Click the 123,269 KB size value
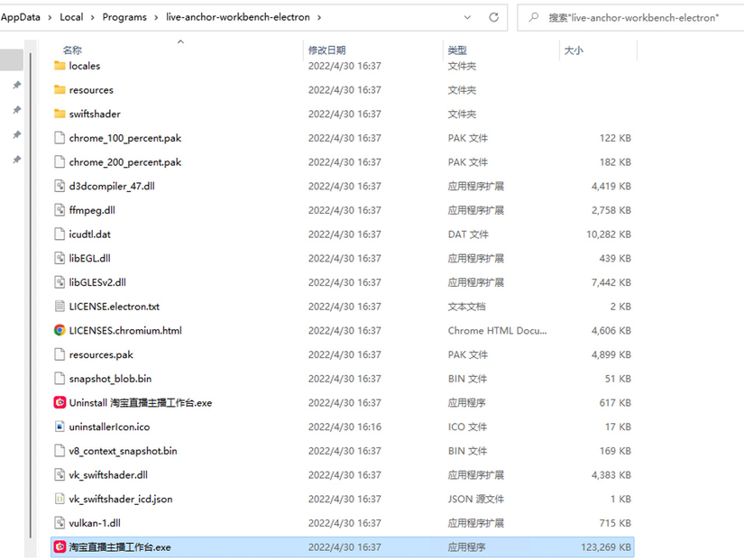This screenshot has width=744, height=560. click(x=606, y=547)
